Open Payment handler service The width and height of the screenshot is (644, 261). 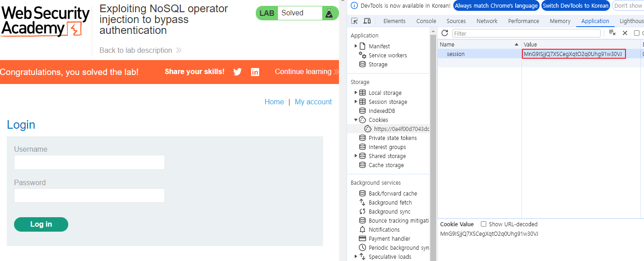coord(390,238)
